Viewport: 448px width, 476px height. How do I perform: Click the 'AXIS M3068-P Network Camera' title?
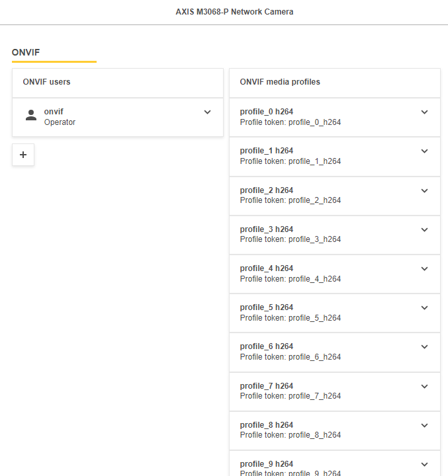coord(234,12)
